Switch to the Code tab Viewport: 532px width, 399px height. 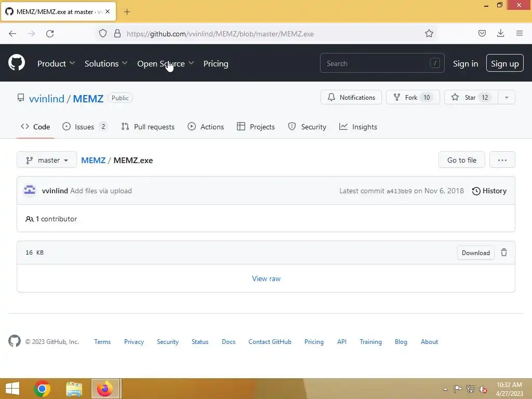35,127
